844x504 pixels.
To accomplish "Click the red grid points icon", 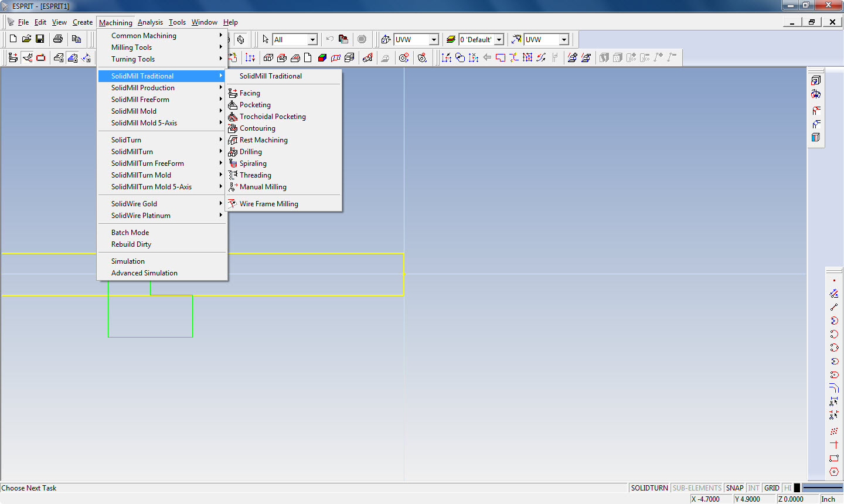I will [x=527, y=57].
